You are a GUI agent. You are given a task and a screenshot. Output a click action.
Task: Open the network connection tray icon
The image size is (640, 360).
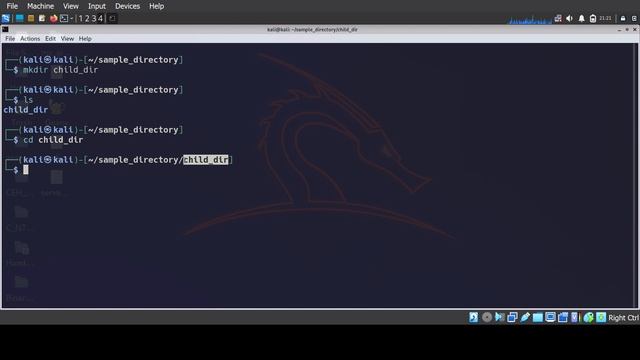[x=558, y=19]
